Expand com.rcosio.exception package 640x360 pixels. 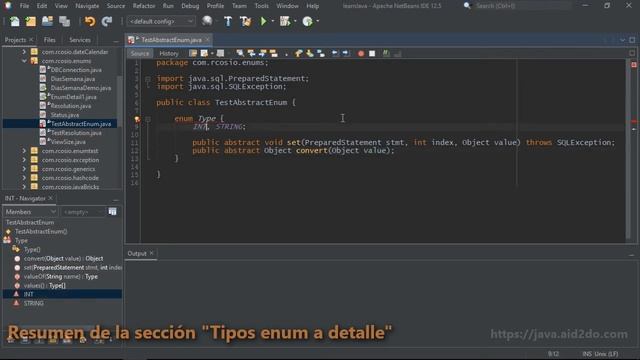tap(24, 160)
